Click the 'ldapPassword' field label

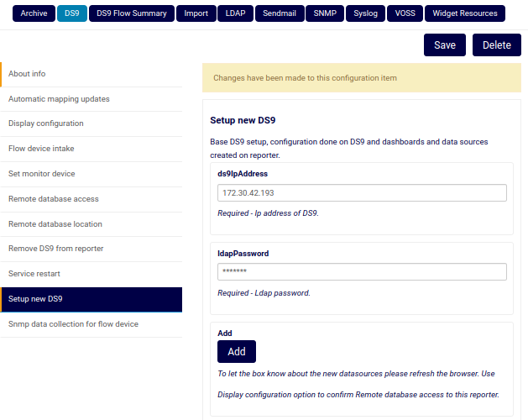point(243,254)
